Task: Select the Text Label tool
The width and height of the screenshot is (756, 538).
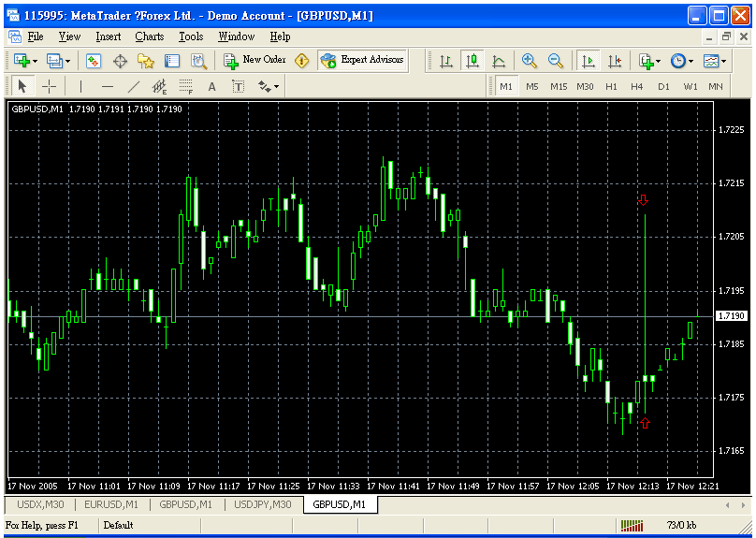Action: [x=239, y=87]
